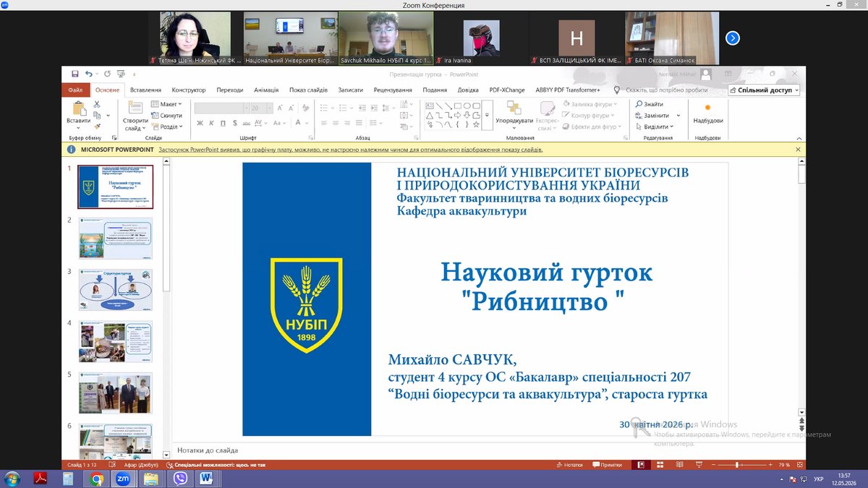Click the zoom slider in status bar
This screenshot has width=868, height=488.
click(737, 465)
